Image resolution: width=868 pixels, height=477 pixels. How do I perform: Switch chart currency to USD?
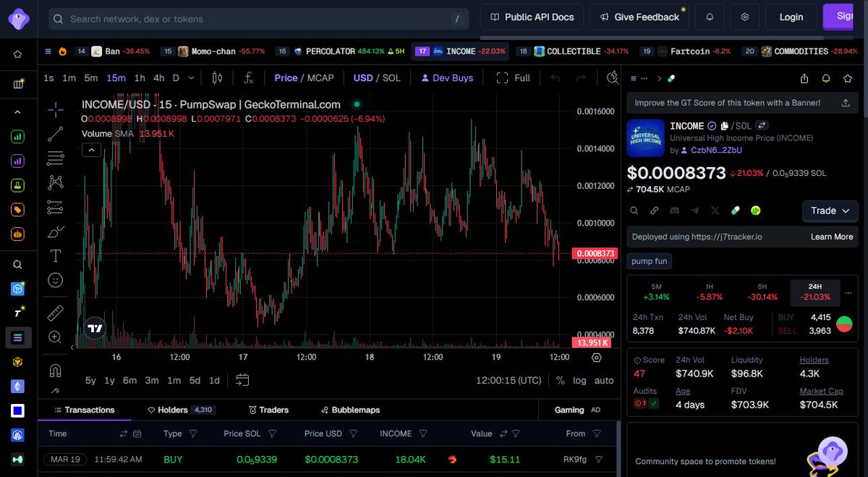tap(363, 77)
